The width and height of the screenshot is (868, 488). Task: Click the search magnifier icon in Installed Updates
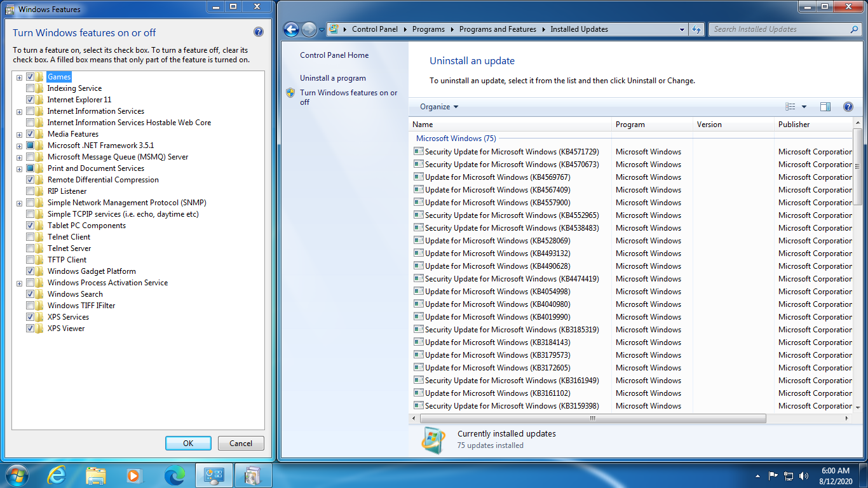[854, 29]
